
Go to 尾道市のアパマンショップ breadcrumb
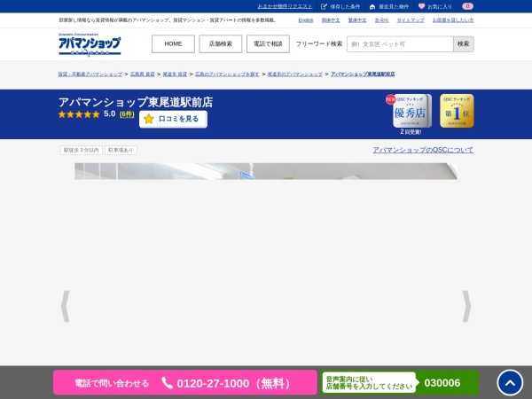[x=295, y=74]
